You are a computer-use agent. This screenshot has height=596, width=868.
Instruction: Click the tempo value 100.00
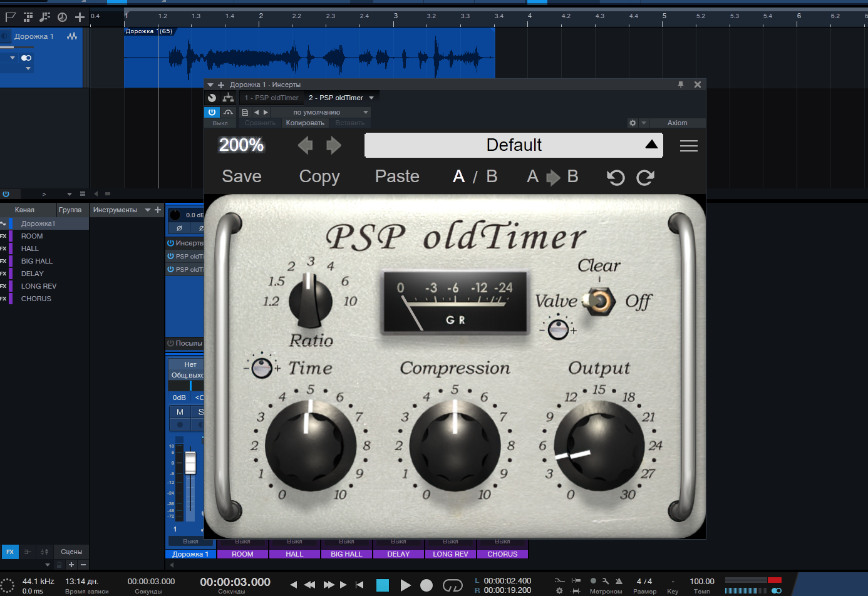(702, 582)
